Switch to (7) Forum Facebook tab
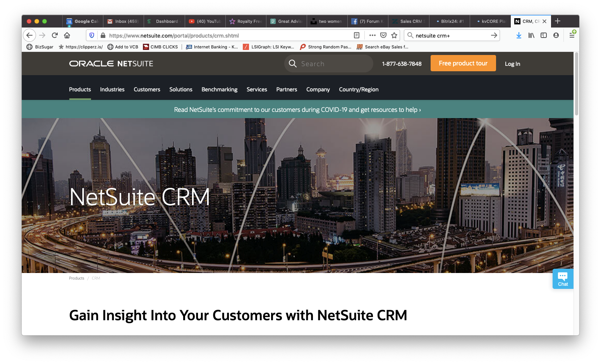The width and height of the screenshot is (601, 364). click(368, 21)
